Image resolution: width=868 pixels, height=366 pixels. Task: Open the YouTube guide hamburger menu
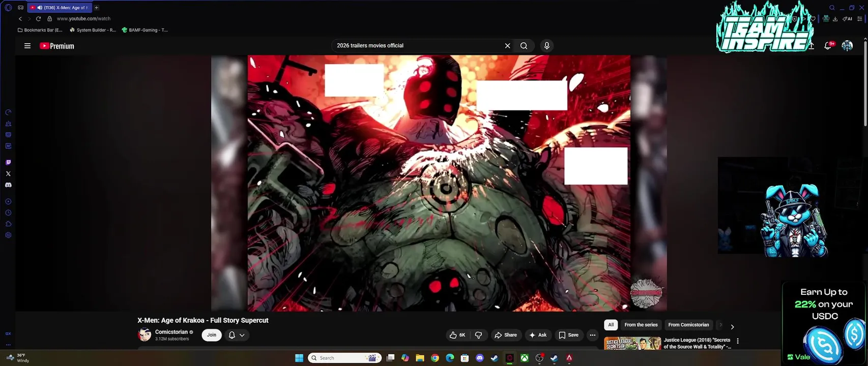click(27, 46)
